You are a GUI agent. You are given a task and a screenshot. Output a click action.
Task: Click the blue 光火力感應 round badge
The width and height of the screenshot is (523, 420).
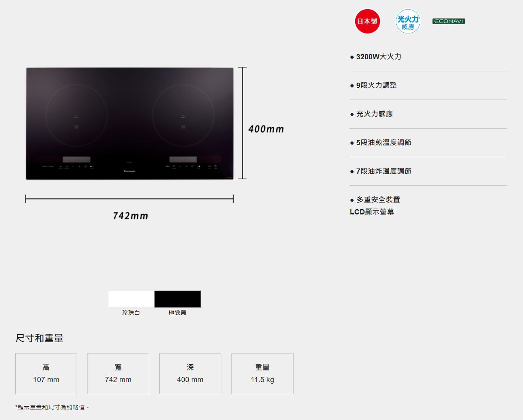(x=408, y=21)
